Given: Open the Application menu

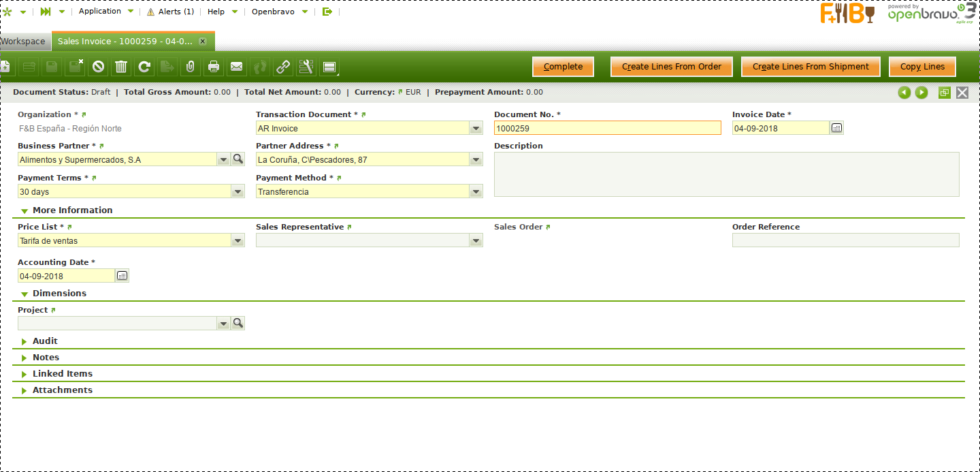Looking at the screenshot, I should (x=100, y=12).
